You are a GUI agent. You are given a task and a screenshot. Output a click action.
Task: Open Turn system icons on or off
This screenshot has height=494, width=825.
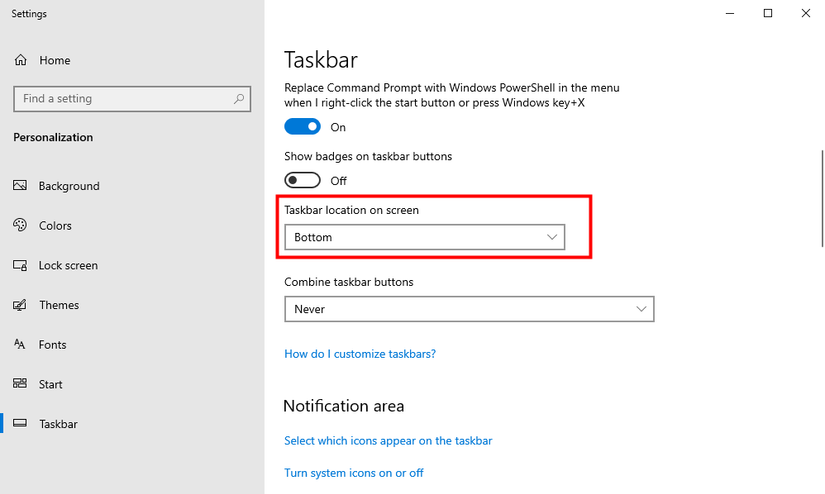tap(354, 473)
